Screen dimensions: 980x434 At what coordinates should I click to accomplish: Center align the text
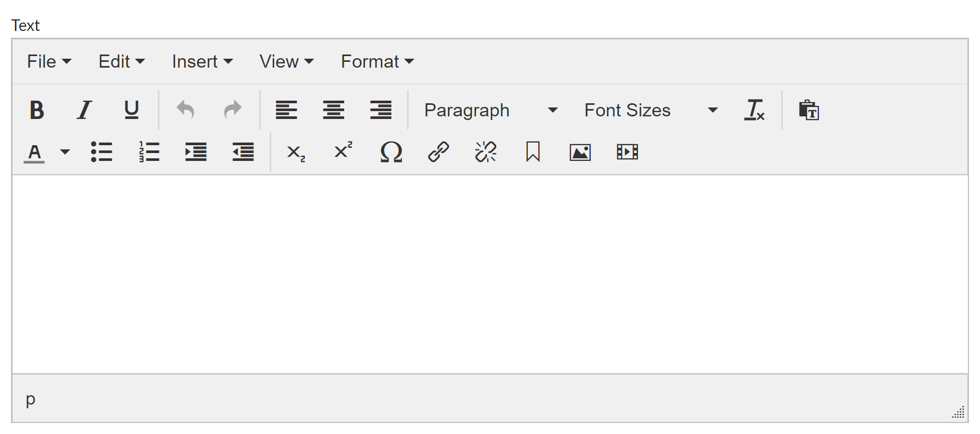tap(333, 110)
